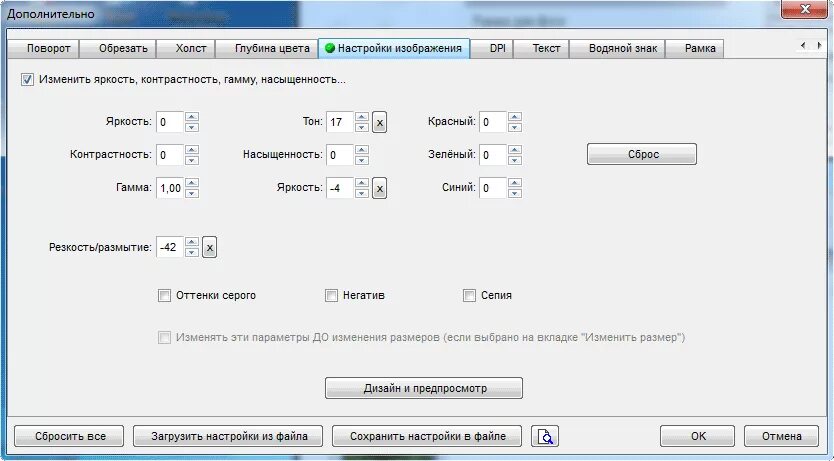
Task: Enable Оттенки серого checkbox
Action: [x=164, y=296]
